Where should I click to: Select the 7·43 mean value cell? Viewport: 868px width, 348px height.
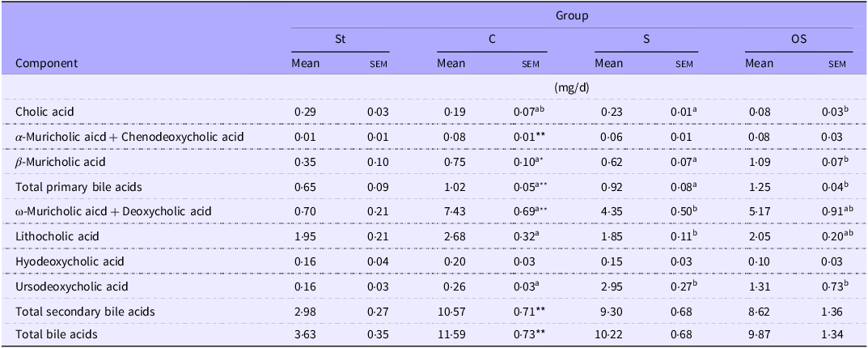448,211
